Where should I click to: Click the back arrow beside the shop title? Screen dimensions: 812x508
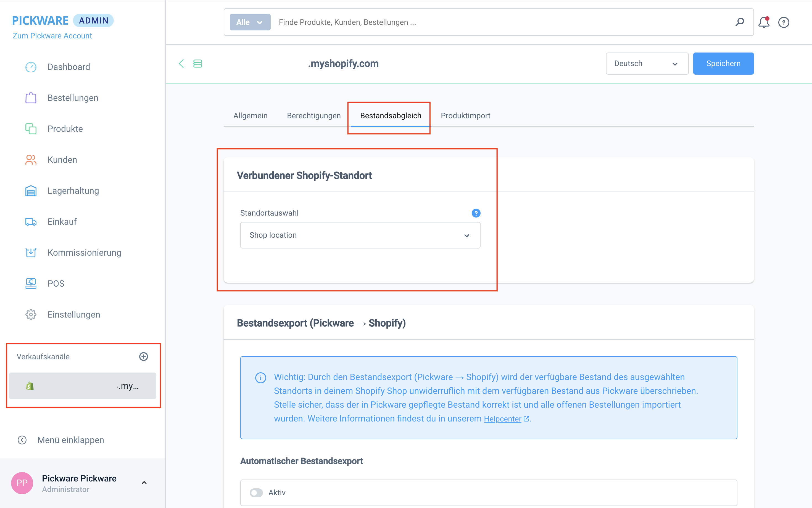181,64
